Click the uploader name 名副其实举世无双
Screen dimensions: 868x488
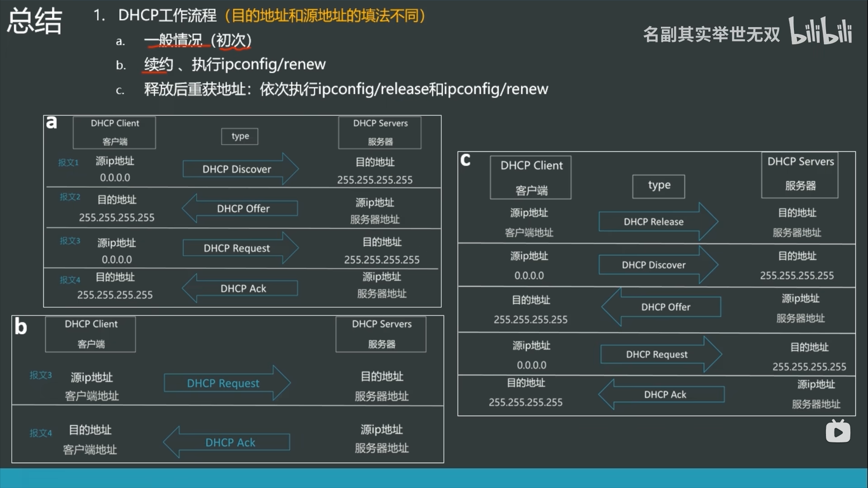point(711,34)
